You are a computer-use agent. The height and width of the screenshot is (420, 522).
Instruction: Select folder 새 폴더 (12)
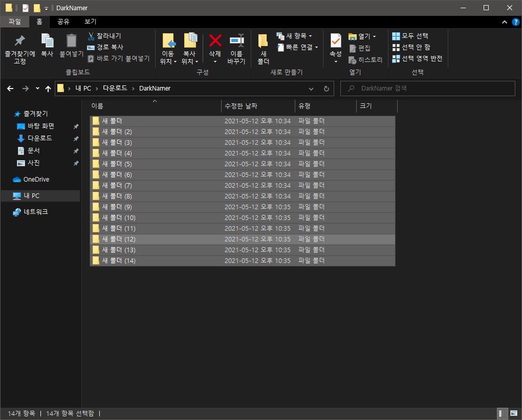243,239
